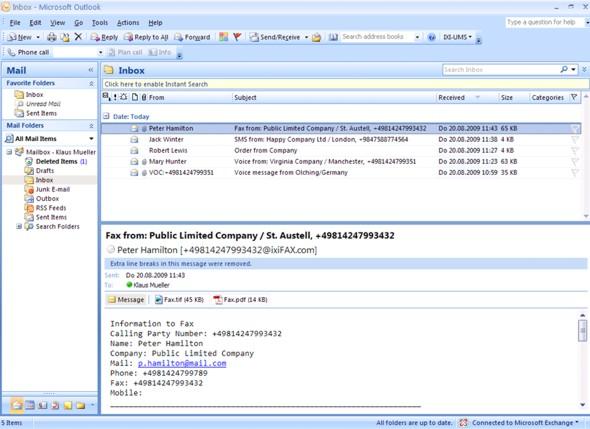Click the Type a question for help box
The image size is (590, 429).
coord(544,22)
